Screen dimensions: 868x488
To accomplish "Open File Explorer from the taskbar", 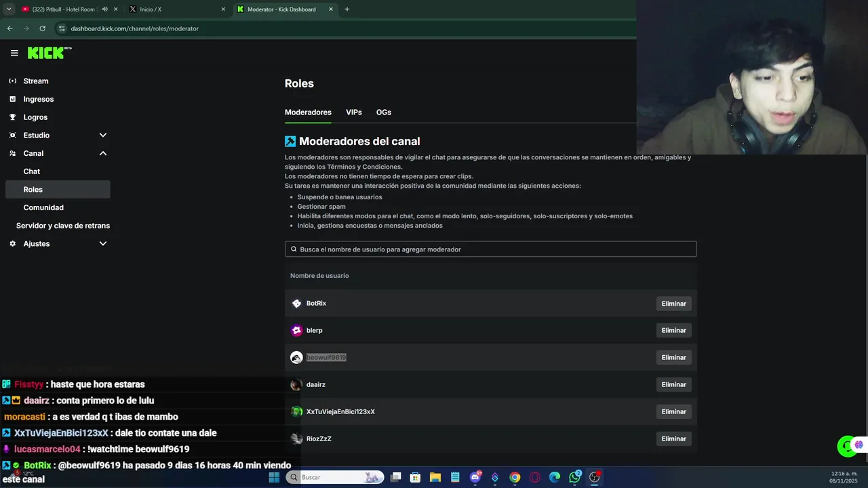I will tap(435, 477).
